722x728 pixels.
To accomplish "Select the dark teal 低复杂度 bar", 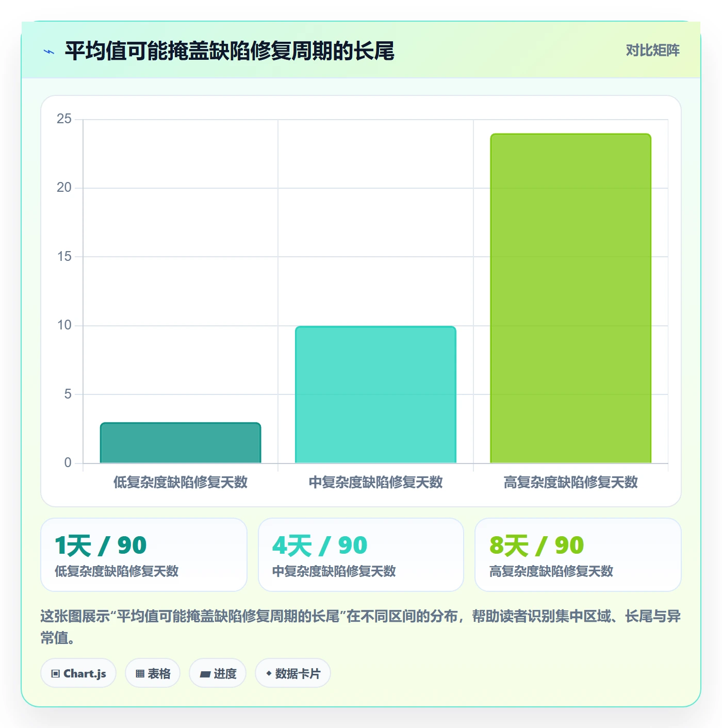I will coord(180,443).
